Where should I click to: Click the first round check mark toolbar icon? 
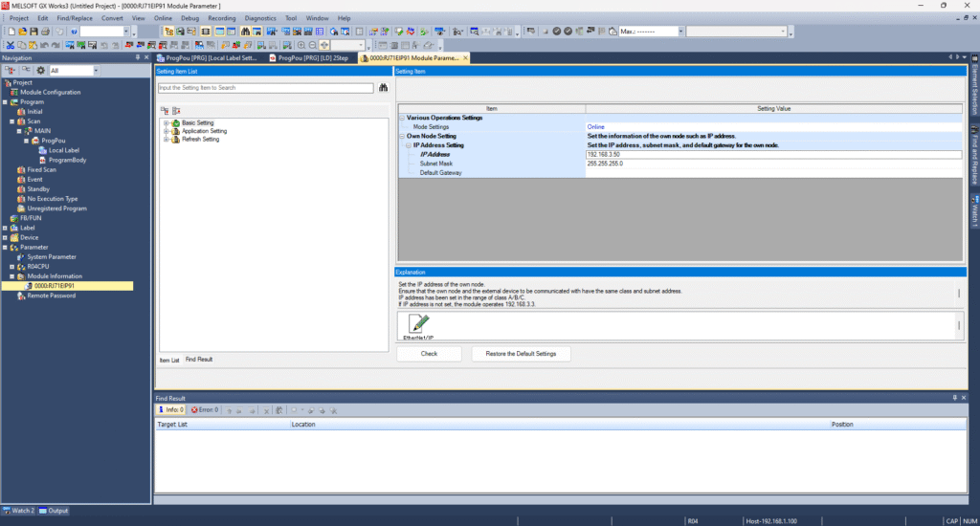pyautogui.click(x=557, y=32)
